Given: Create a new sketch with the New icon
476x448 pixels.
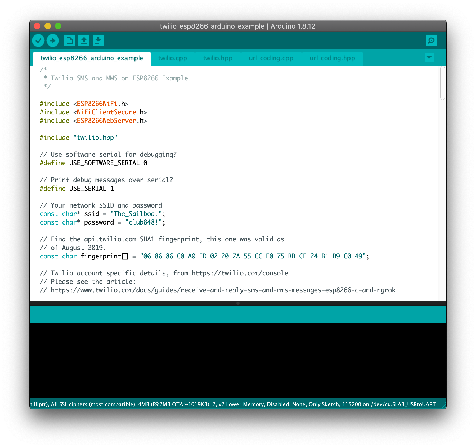Looking at the screenshot, I should [x=70, y=41].
